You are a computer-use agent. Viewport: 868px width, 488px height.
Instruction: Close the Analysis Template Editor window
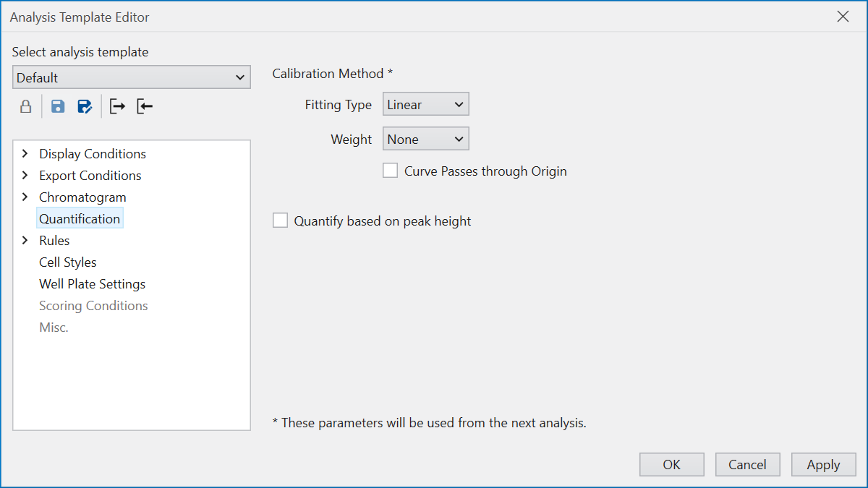point(843,17)
